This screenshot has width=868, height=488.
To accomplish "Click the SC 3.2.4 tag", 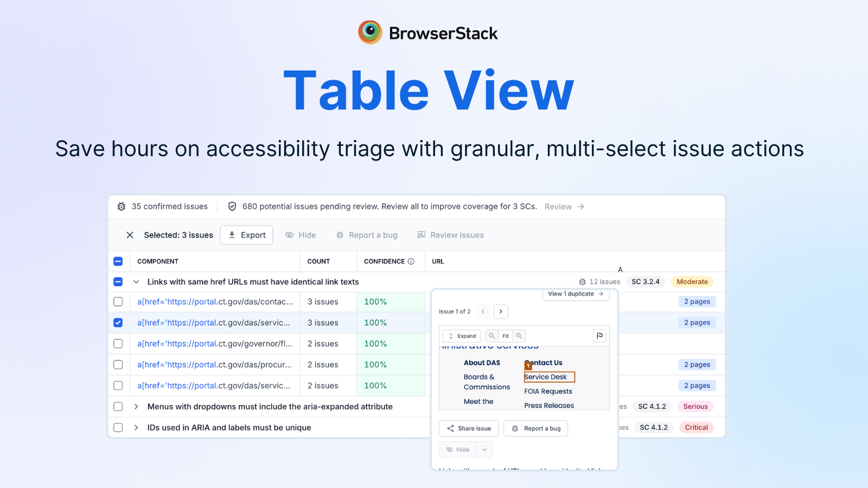I will [646, 282].
